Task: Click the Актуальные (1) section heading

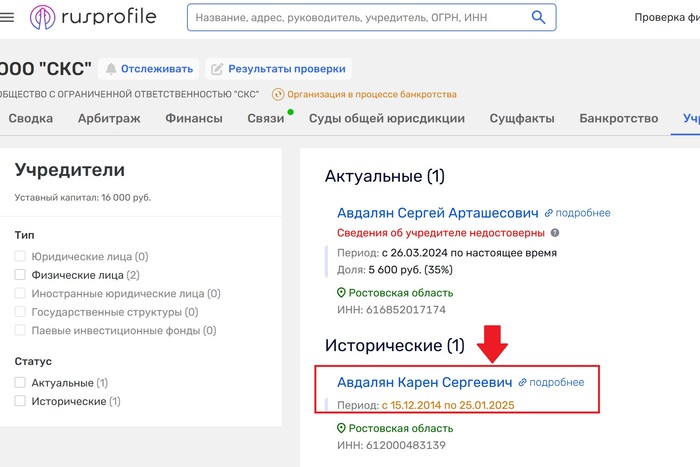Action: tap(384, 176)
